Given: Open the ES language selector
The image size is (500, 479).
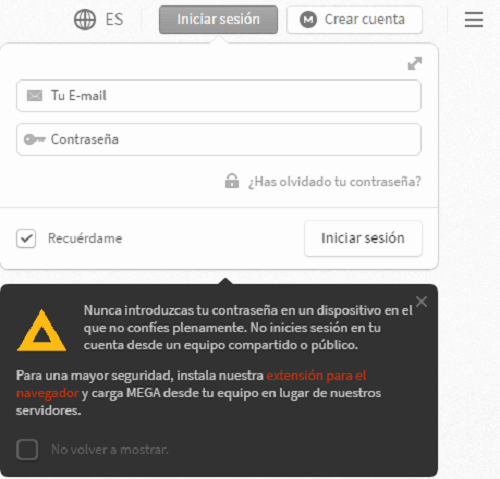Looking at the screenshot, I should (x=99, y=19).
